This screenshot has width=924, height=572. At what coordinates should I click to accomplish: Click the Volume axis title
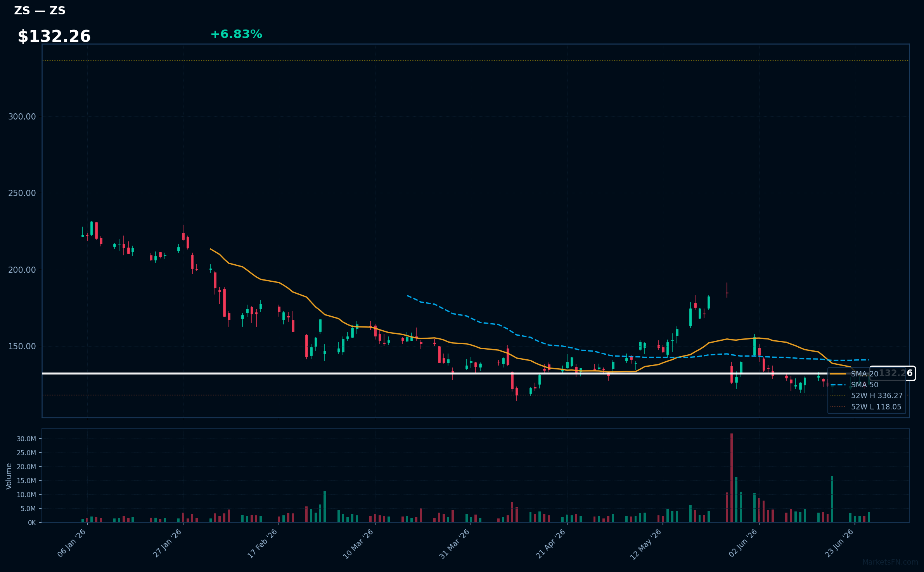click(x=9, y=476)
